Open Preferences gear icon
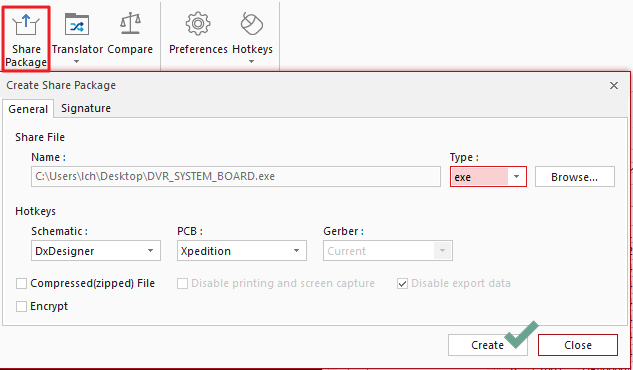633x370 pixels. click(198, 24)
